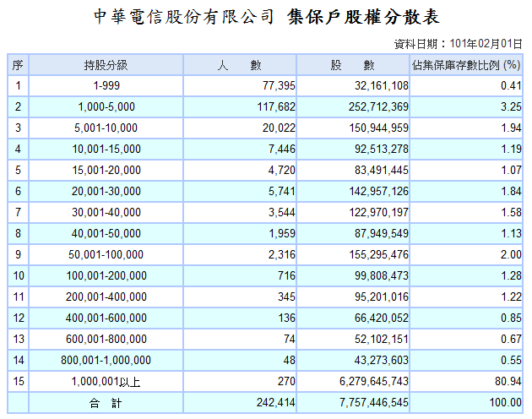532x419 pixels.
Task: Click holder count 345
Action: (287, 297)
